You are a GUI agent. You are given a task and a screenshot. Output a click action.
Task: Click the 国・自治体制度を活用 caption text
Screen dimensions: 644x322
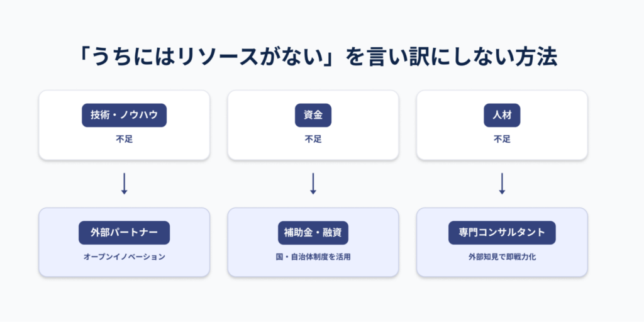(x=313, y=257)
